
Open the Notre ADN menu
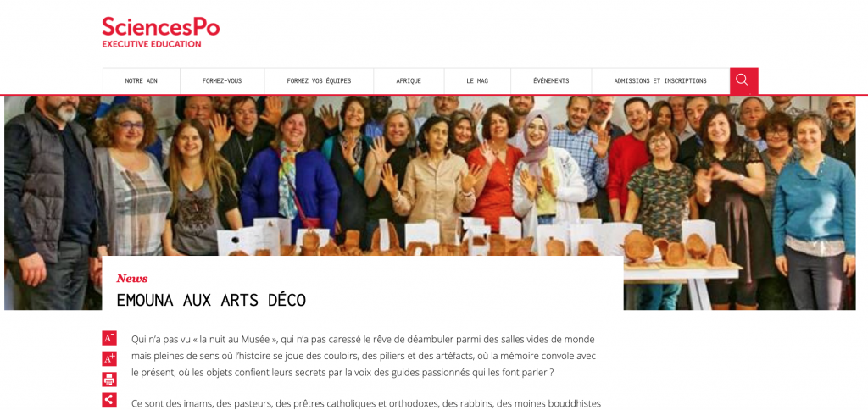[x=142, y=80]
